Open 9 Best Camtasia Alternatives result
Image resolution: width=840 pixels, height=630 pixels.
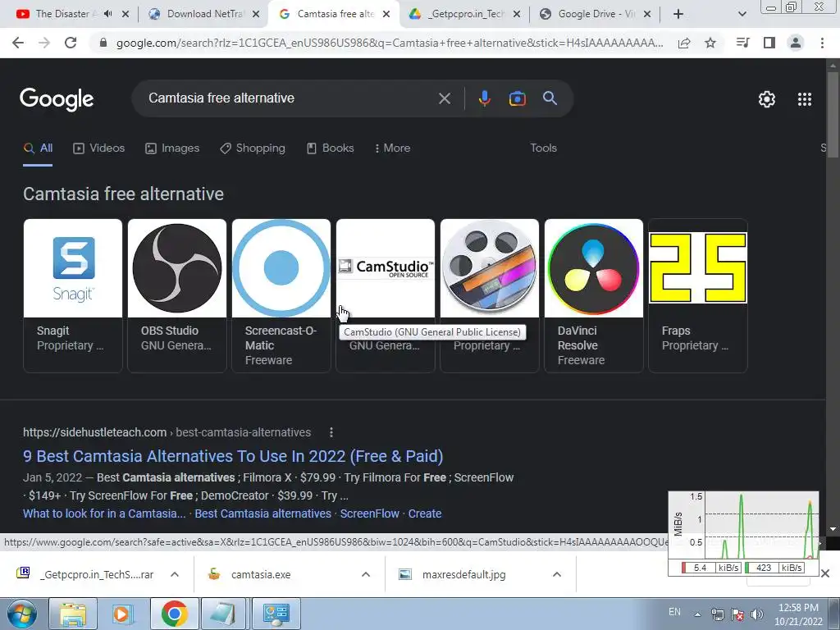pos(233,456)
